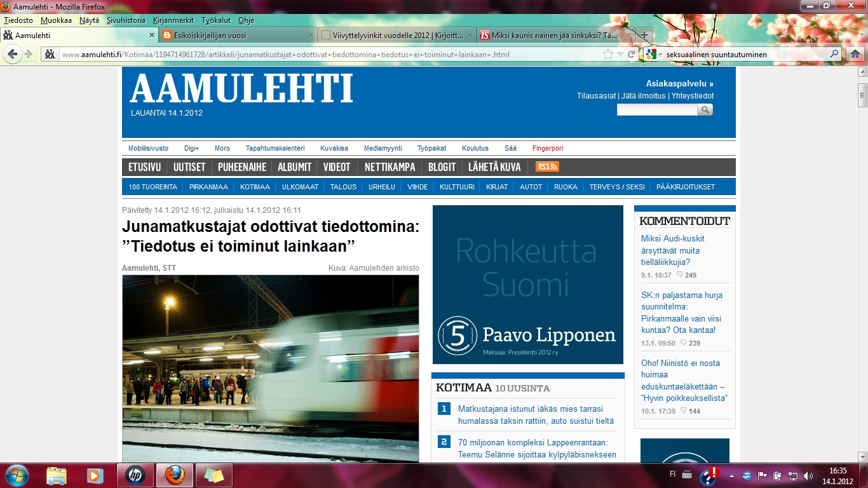
Task: Open the Tiedosto menu
Action: [18, 20]
